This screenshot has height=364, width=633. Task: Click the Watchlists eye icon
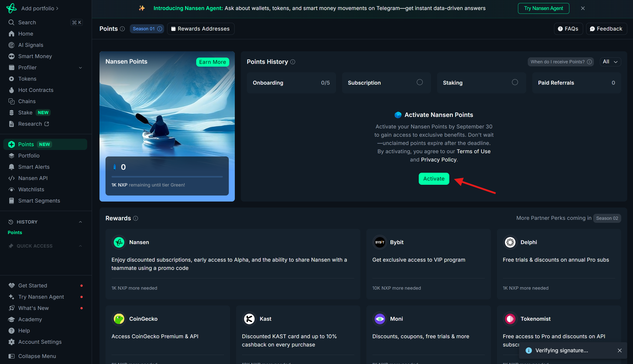pos(11,189)
